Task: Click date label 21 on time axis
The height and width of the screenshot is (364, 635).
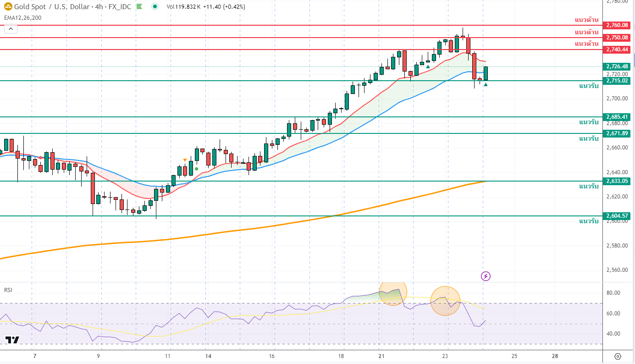Action: [x=381, y=356]
